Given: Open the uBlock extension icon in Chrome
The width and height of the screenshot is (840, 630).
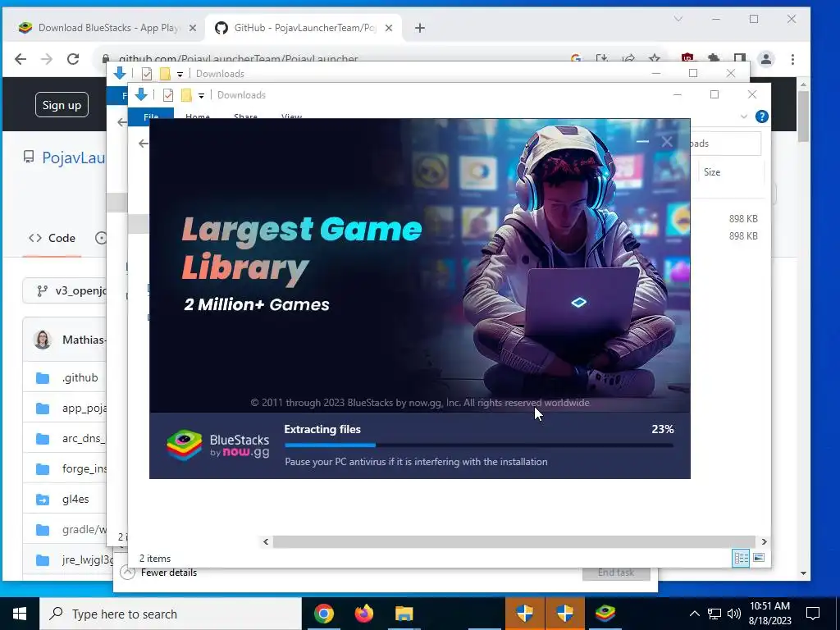Looking at the screenshot, I should (687, 57).
